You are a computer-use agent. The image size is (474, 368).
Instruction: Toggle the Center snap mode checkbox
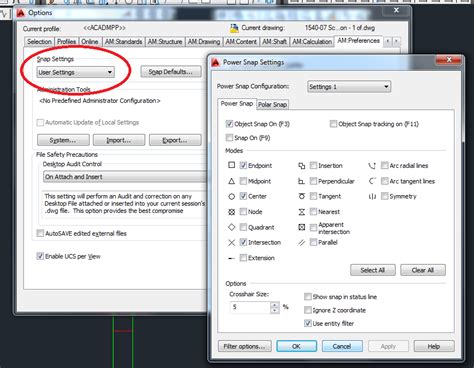(x=243, y=196)
